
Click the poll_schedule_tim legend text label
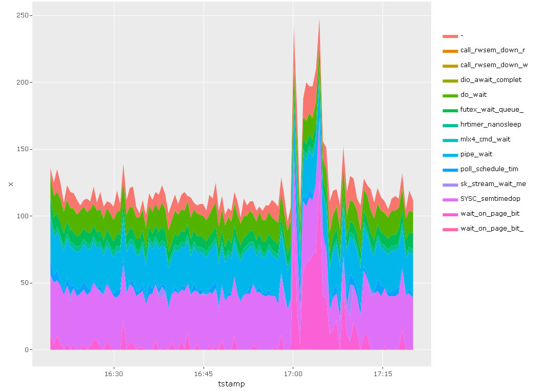click(x=489, y=169)
